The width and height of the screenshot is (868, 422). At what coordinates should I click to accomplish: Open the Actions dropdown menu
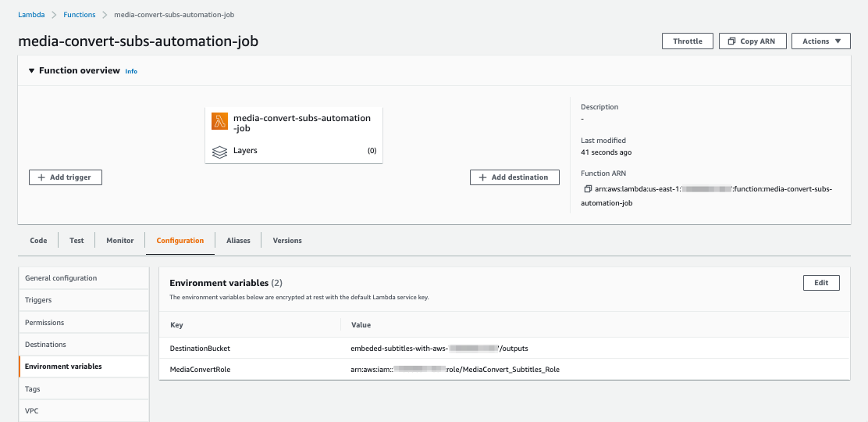(x=820, y=41)
